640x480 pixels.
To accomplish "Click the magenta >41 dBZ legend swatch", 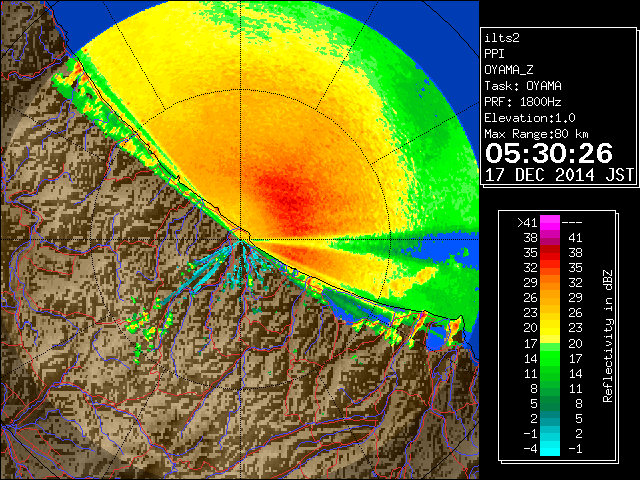I will pos(550,223).
